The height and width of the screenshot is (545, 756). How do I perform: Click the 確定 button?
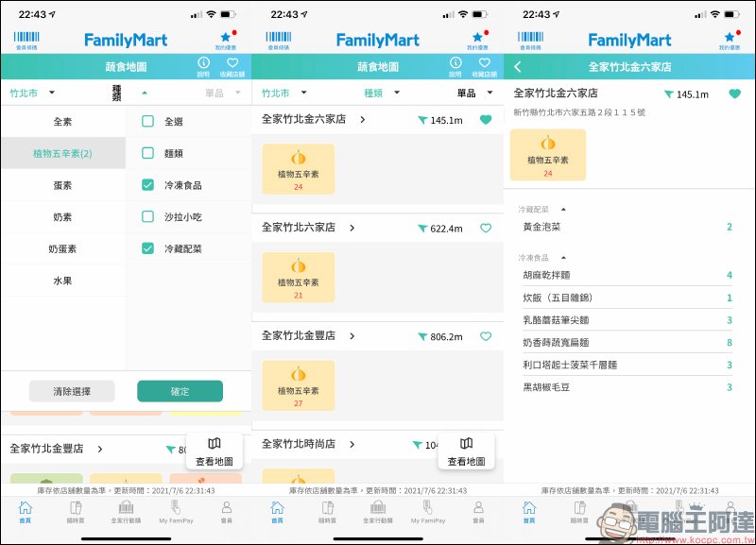pyautogui.click(x=180, y=391)
